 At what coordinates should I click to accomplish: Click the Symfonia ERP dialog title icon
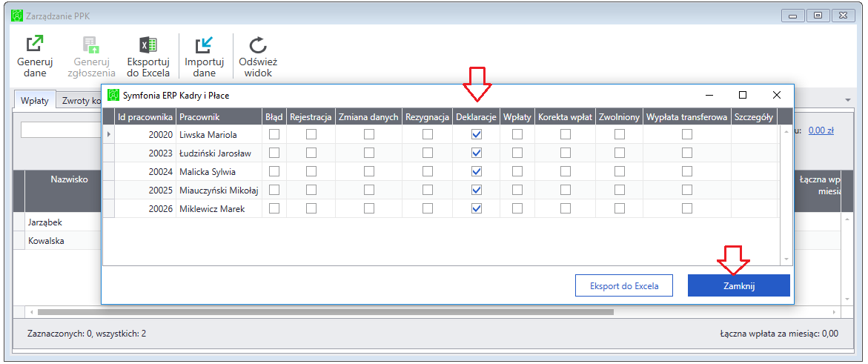click(113, 96)
